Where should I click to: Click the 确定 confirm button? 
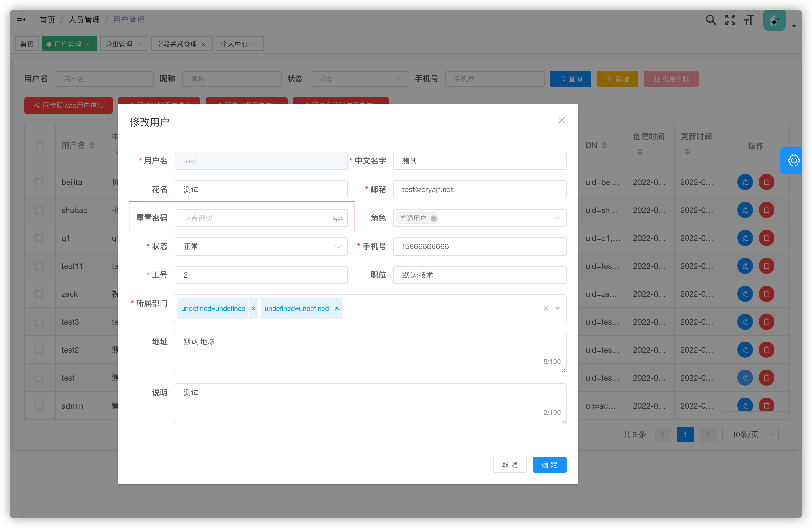549,464
